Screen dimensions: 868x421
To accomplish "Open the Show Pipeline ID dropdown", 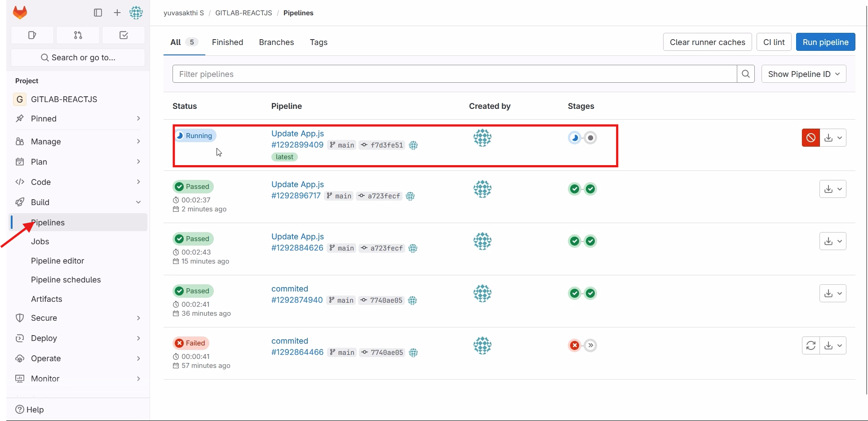I will (804, 74).
